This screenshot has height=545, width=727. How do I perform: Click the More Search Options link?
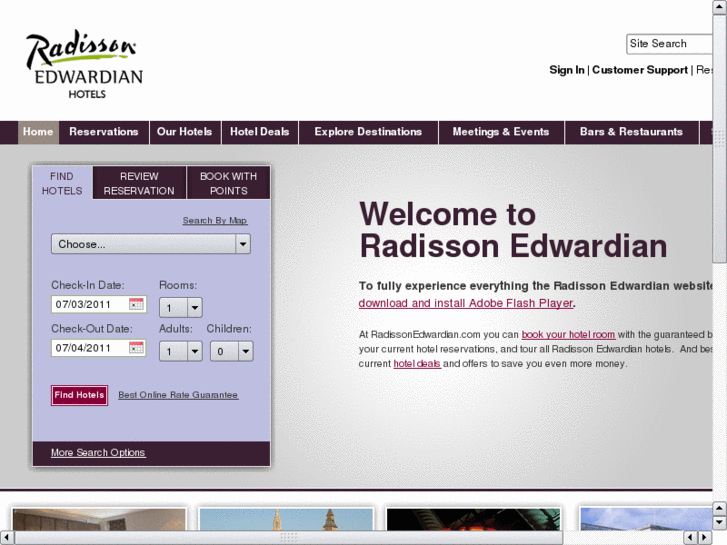click(98, 453)
